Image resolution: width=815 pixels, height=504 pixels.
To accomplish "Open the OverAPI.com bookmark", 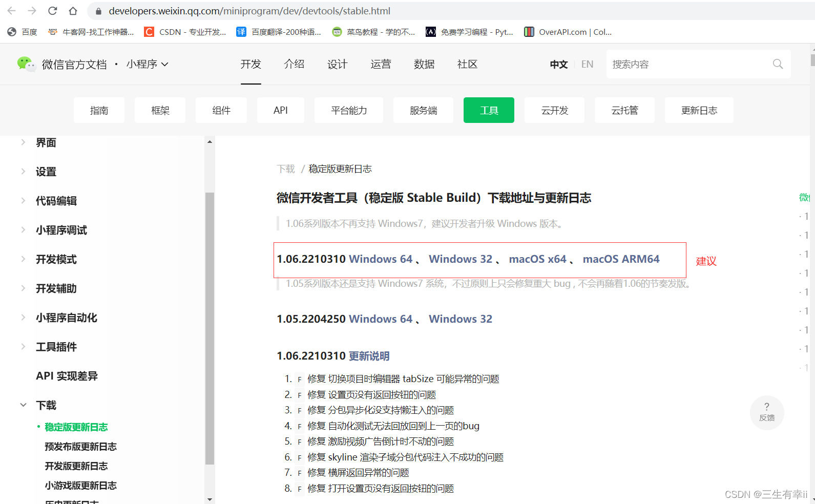I will click(x=568, y=32).
